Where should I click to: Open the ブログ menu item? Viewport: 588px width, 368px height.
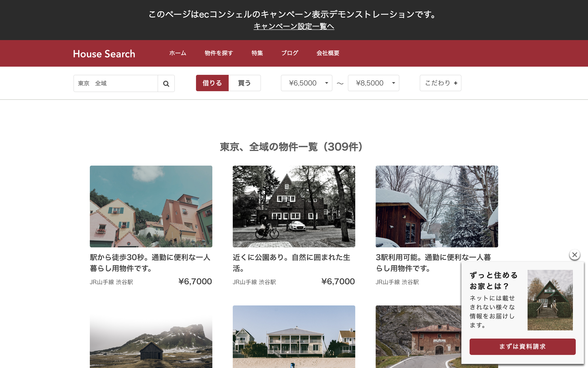[x=290, y=53]
